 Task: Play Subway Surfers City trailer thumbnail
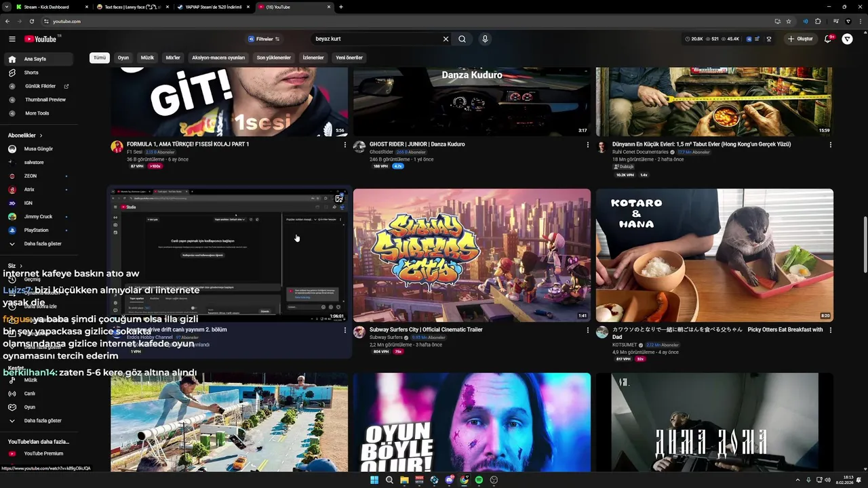pyautogui.click(x=471, y=255)
